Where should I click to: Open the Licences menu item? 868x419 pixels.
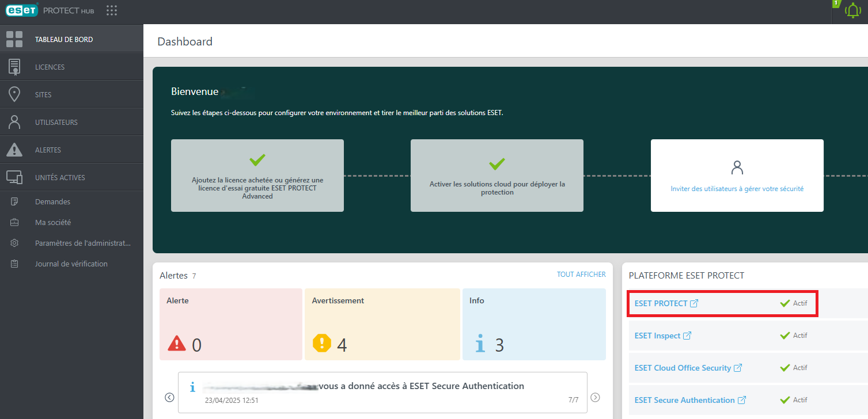click(71, 67)
